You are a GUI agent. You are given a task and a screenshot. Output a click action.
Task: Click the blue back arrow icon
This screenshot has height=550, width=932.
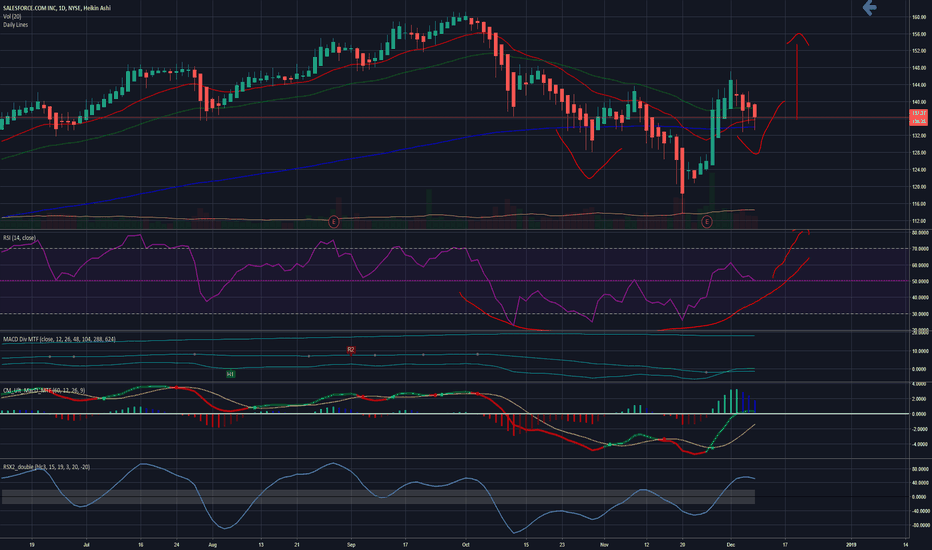870,8
